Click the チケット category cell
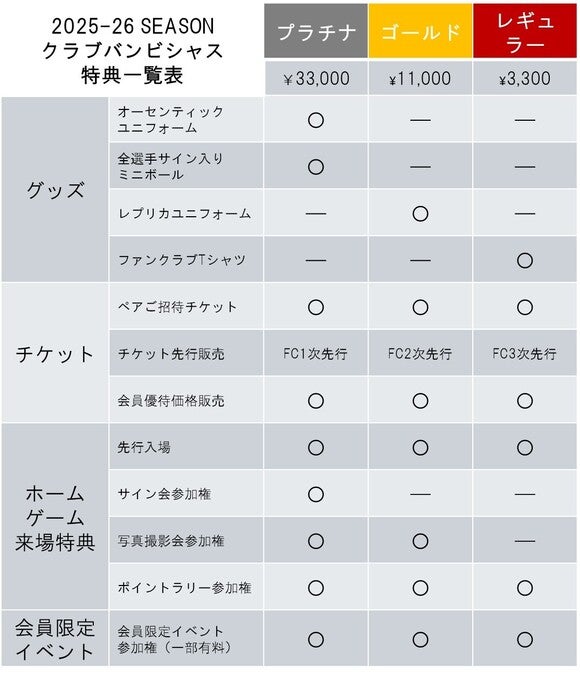 pos(55,353)
